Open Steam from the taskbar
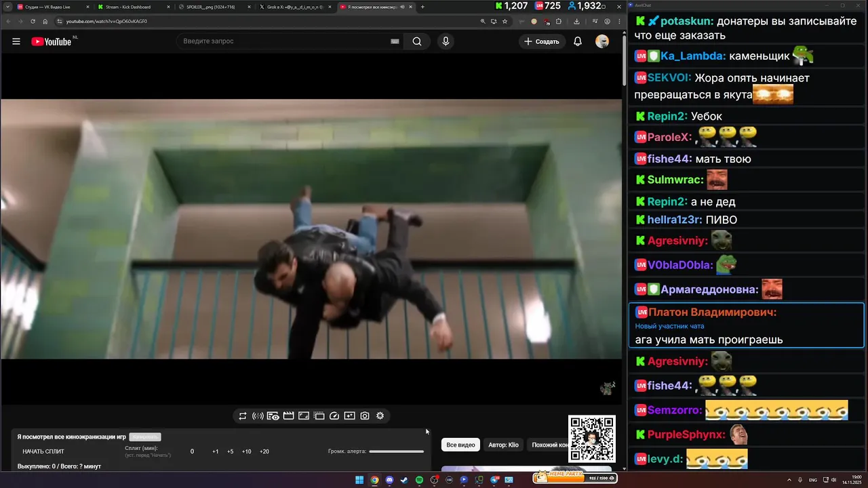 tap(404, 480)
